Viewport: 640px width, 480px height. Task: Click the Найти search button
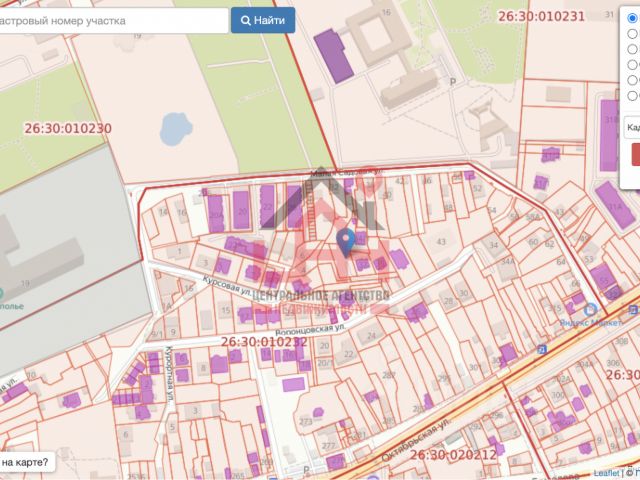tap(263, 20)
